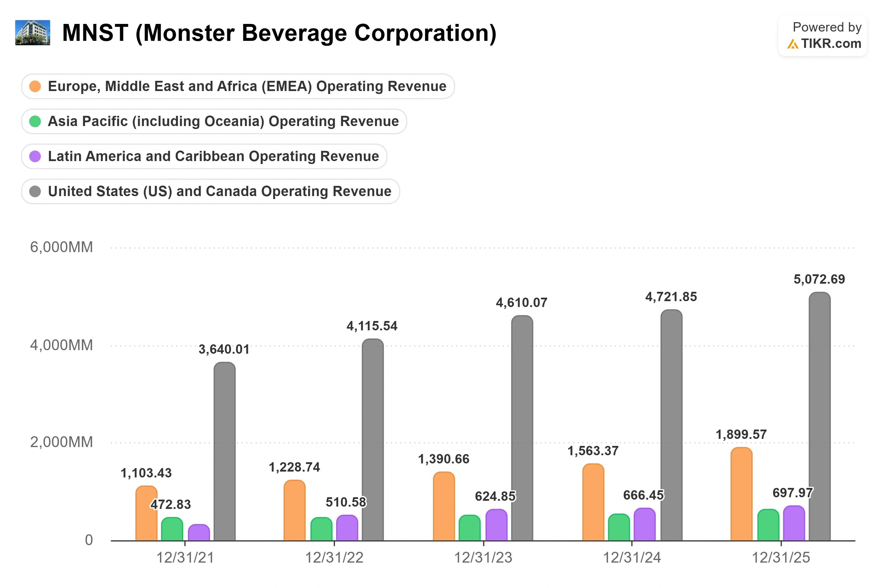Select the green Asia Pacific bar for 12/31/25
Viewport: 882px width, 588px height.
(x=768, y=525)
